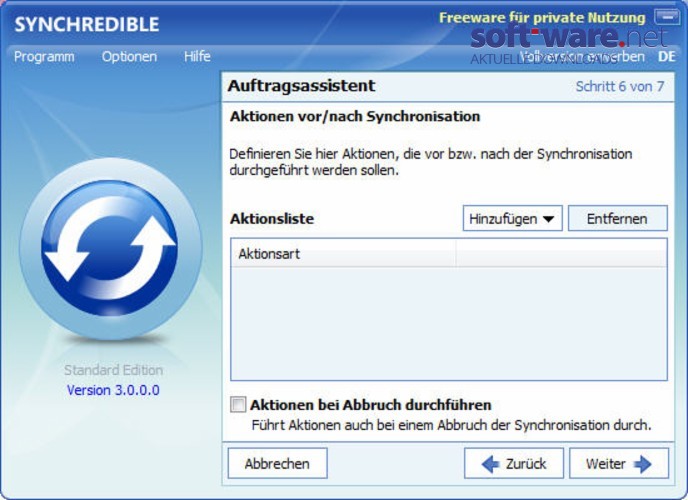Open the Hinzufügen dropdown

pos(512,218)
